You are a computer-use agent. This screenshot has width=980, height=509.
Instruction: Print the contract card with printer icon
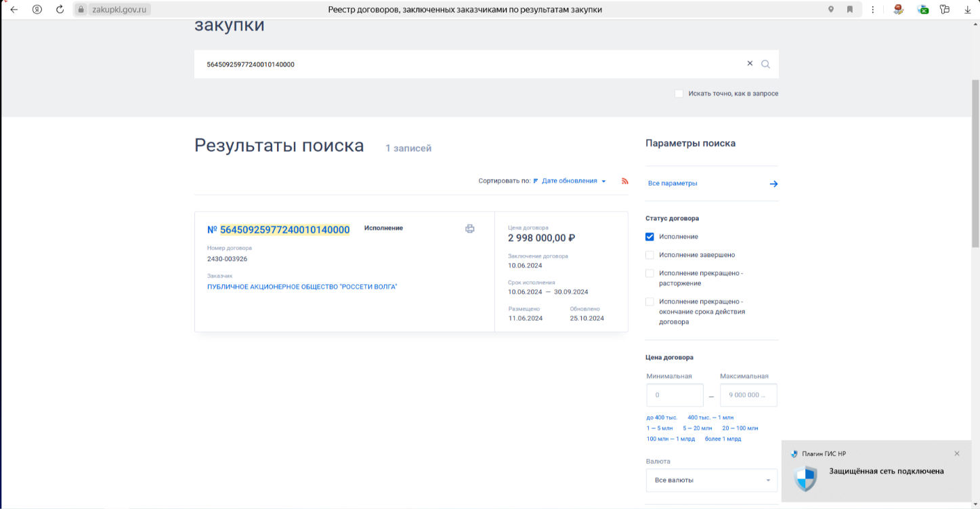pos(470,229)
